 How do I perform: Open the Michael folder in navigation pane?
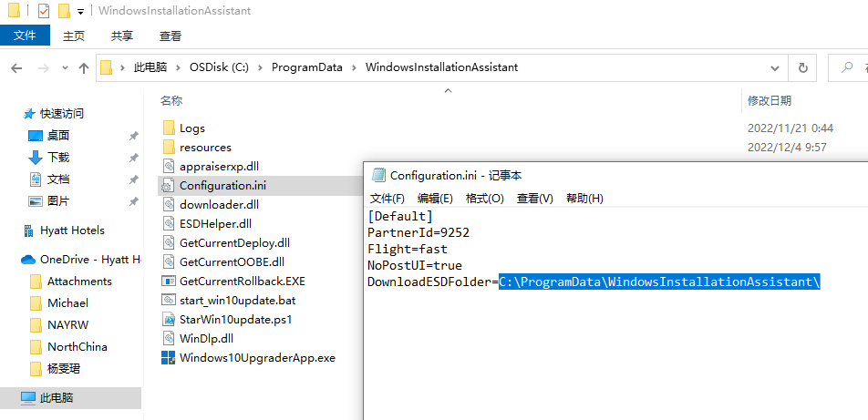tap(67, 303)
